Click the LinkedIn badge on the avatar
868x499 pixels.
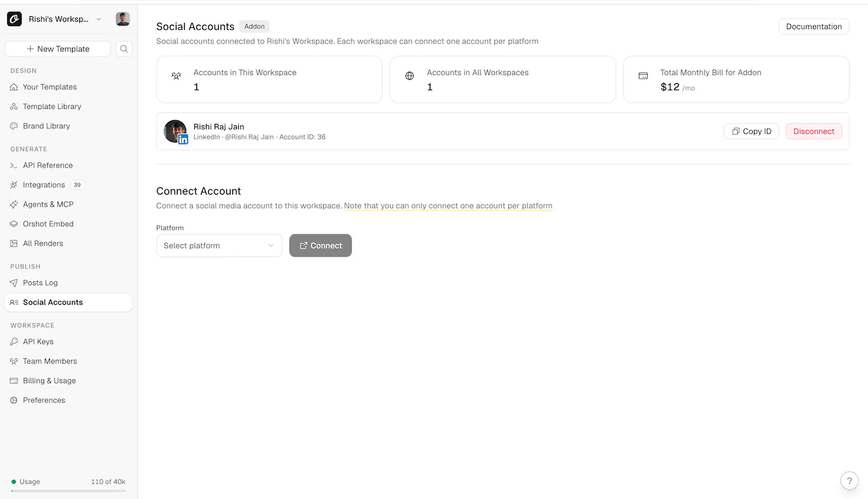tap(183, 139)
